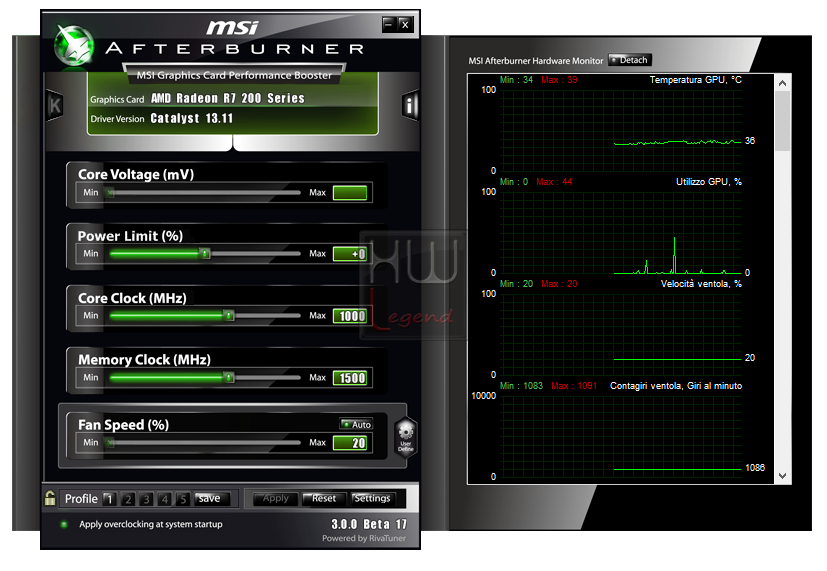Click the Contagiri ventola graph

click(621, 436)
